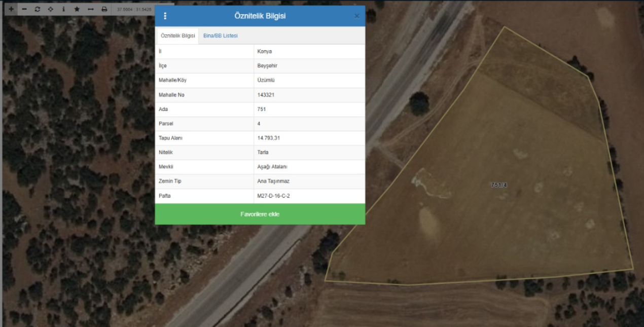Click the Mahalle No value 143321

[266, 95]
